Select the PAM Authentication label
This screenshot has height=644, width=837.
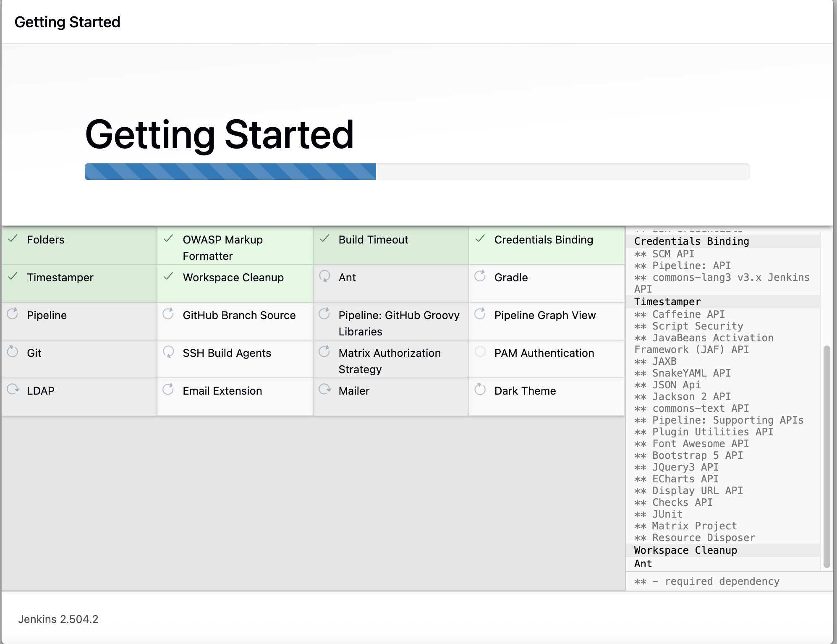point(544,353)
